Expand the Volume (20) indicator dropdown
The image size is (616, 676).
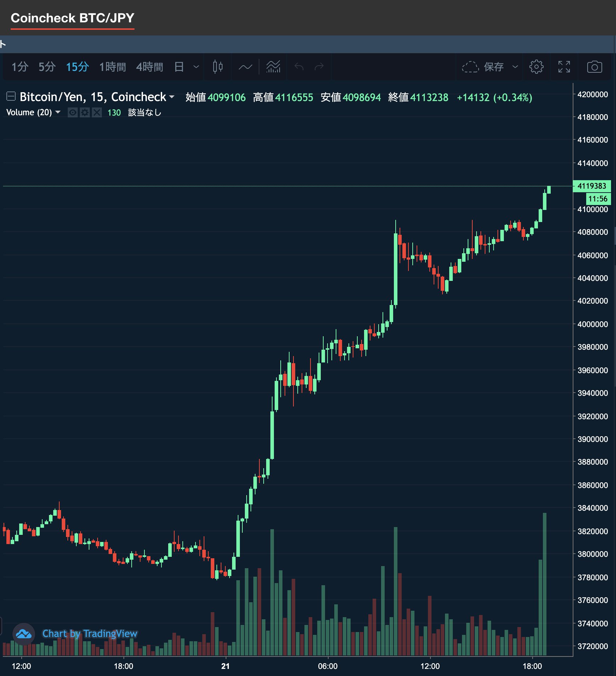58,112
